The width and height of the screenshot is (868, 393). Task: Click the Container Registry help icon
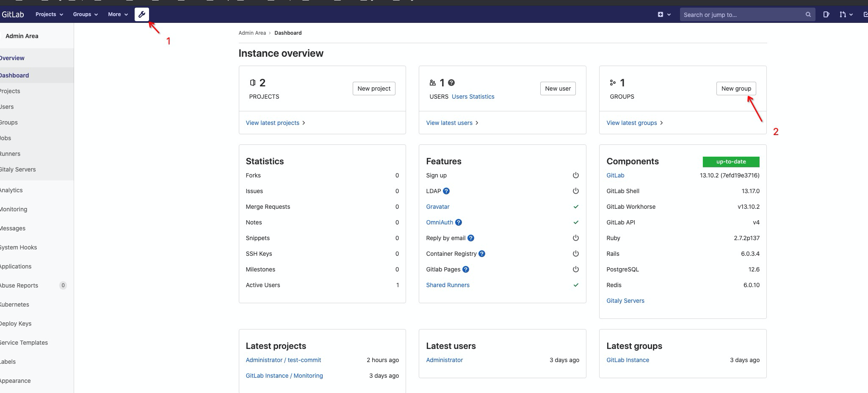482,254
